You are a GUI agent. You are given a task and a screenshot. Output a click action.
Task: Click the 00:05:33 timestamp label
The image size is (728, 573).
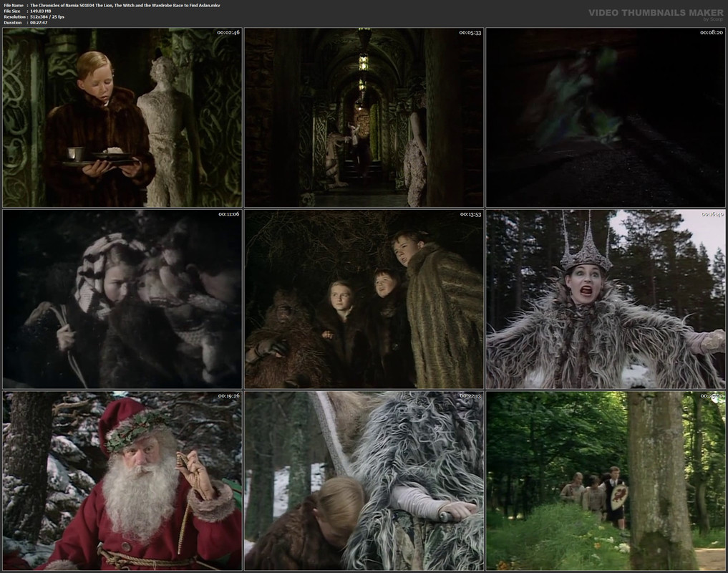pyautogui.click(x=470, y=32)
